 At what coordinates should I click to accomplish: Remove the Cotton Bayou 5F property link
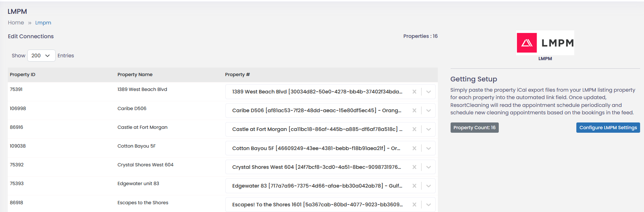pyautogui.click(x=414, y=148)
